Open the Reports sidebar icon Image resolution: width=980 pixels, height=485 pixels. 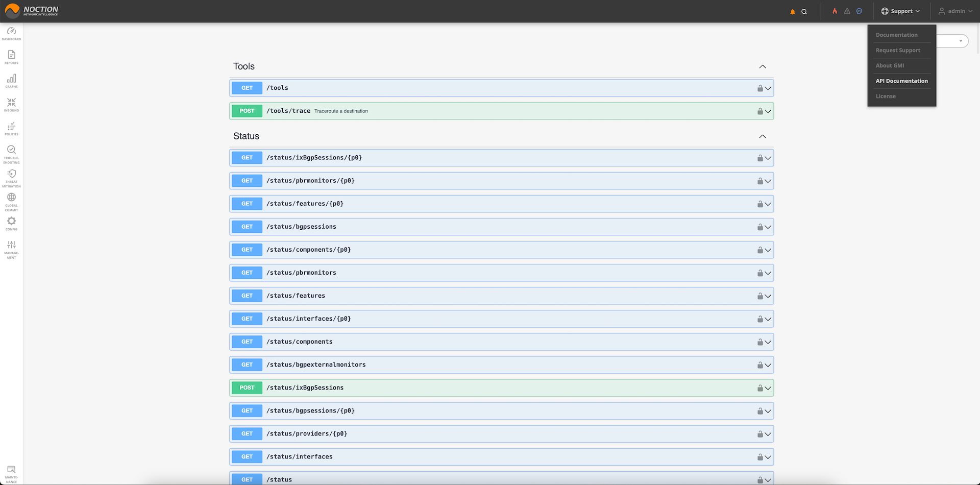point(11,57)
